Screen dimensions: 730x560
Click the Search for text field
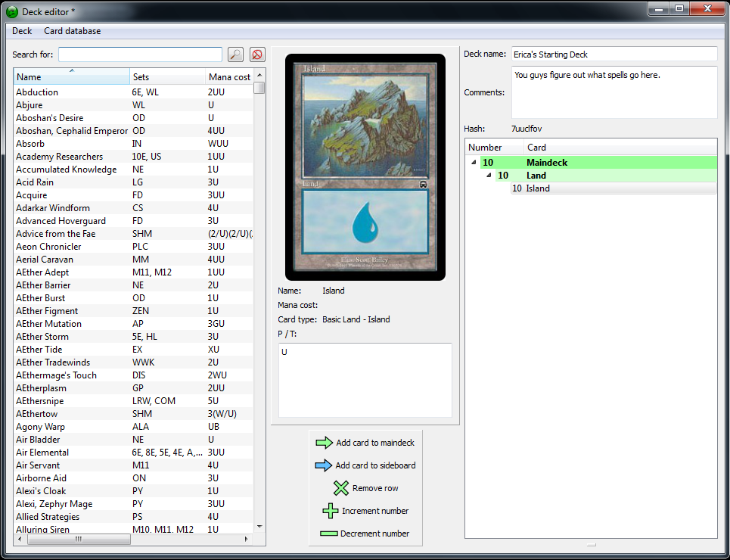point(140,54)
